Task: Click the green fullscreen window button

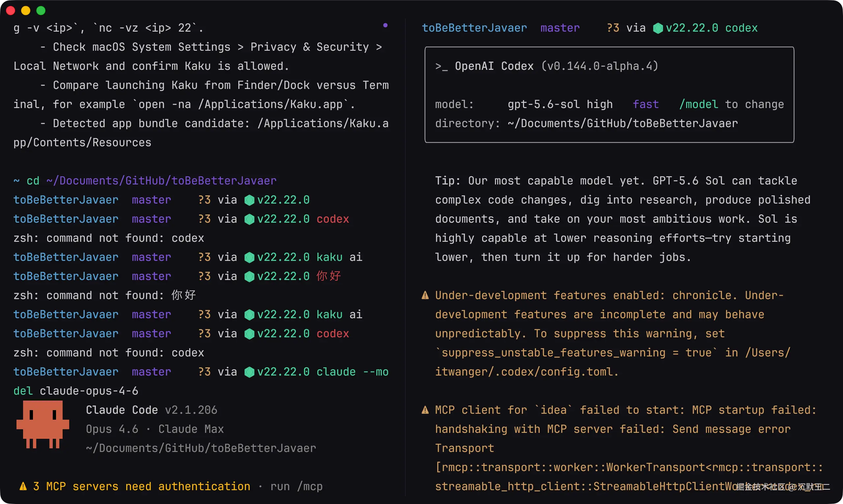Action: (x=41, y=11)
